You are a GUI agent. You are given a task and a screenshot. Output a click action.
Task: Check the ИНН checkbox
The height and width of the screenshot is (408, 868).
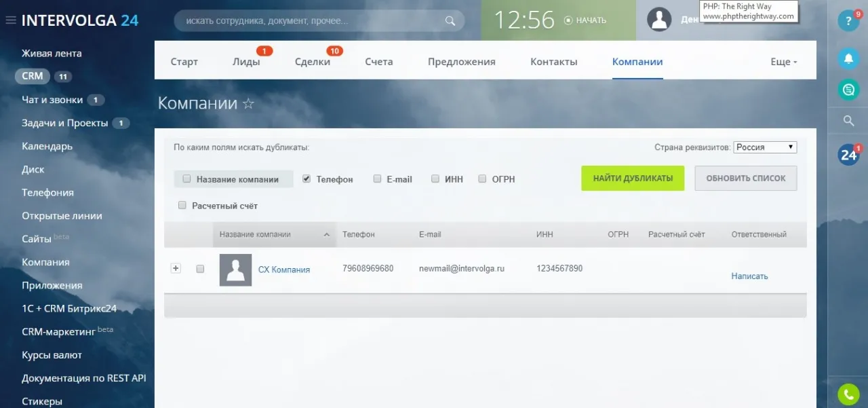click(x=435, y=179)
